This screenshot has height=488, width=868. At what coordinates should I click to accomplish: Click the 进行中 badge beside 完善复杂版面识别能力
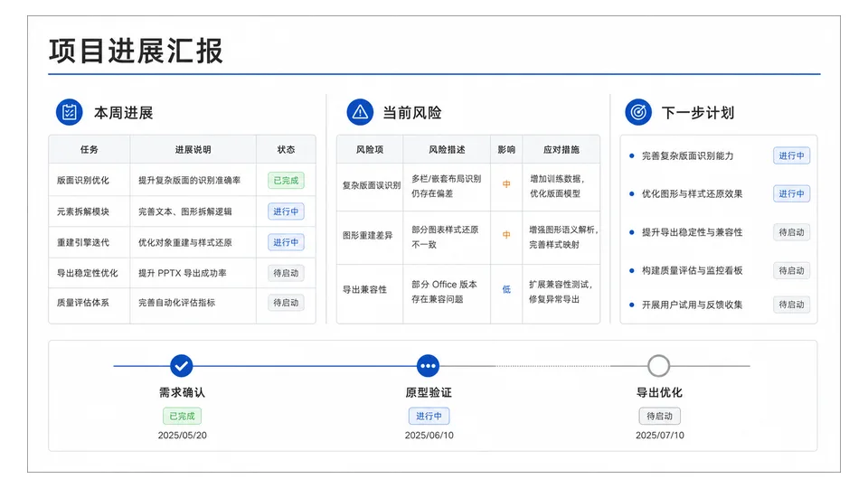(x=792, y=155)
